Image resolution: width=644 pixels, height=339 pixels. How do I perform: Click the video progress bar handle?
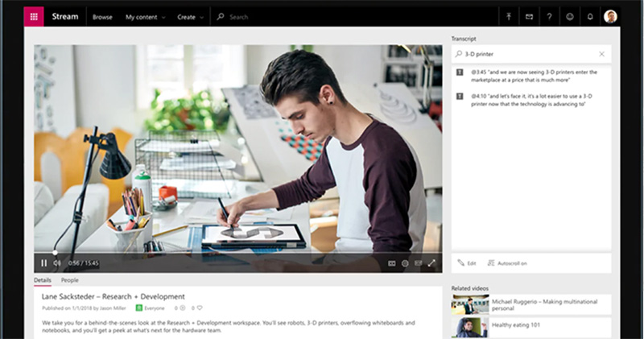point(55,252)
